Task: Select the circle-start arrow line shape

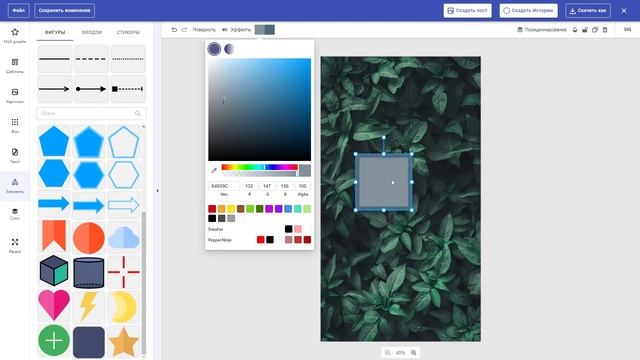Action: point(91,89)
